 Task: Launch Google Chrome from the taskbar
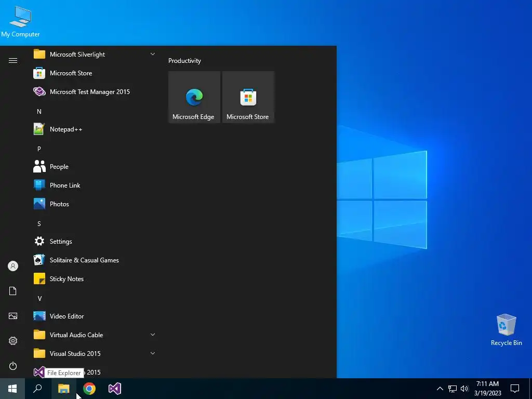point(89,389)
